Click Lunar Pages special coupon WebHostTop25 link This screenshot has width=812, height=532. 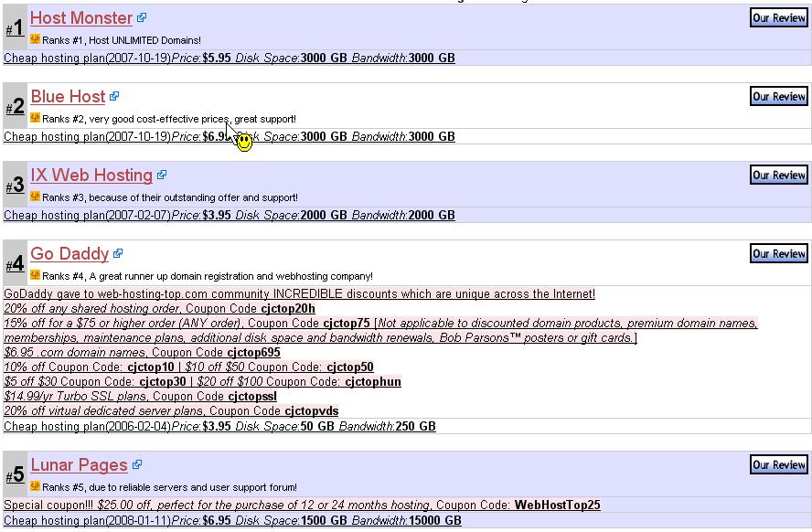(x=302, y=505)
